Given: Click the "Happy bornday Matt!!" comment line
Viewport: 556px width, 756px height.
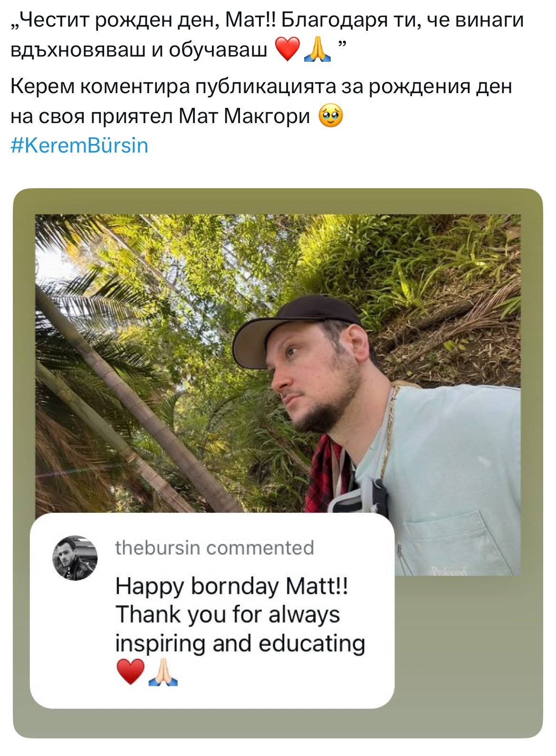Looking at the screenshot, I should 231,586.
